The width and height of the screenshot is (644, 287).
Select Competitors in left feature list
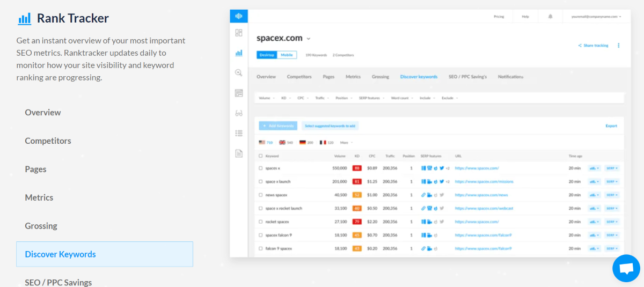point(48,141)
